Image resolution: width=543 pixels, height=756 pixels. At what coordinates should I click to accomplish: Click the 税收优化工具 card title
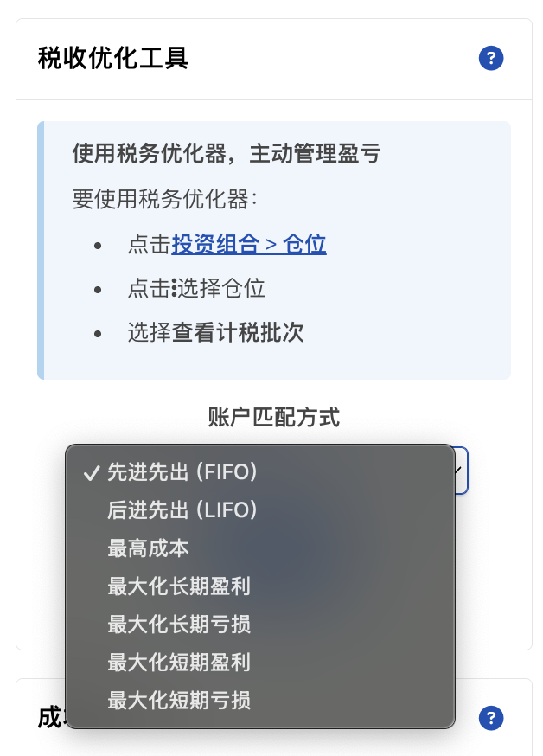(113, 59)
